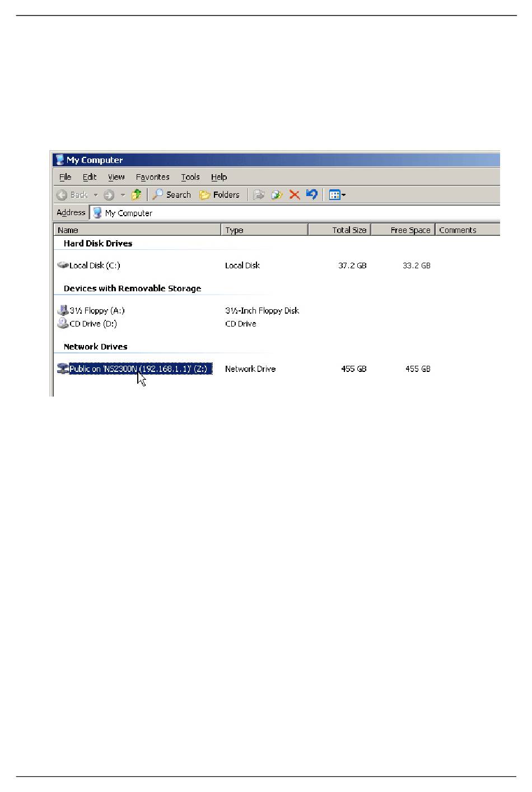Click the Forward navigation arrow

[109, 195]
